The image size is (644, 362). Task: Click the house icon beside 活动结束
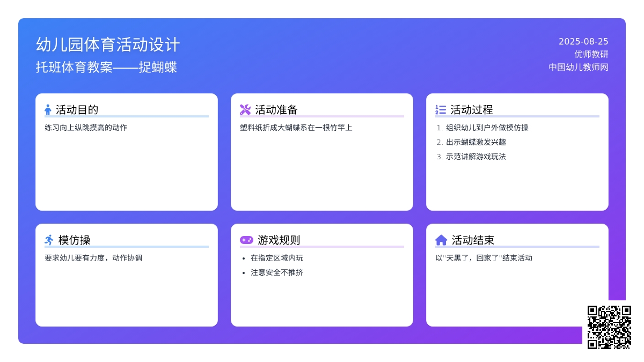point(441,240)
